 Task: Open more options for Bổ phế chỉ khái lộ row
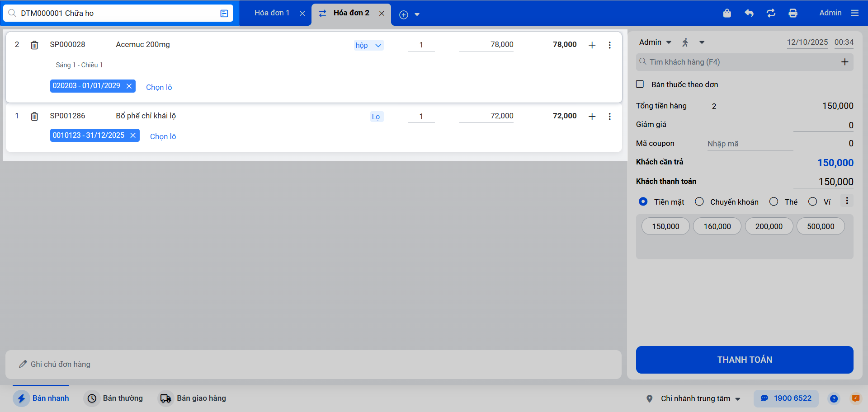click(x=610, y=116)
